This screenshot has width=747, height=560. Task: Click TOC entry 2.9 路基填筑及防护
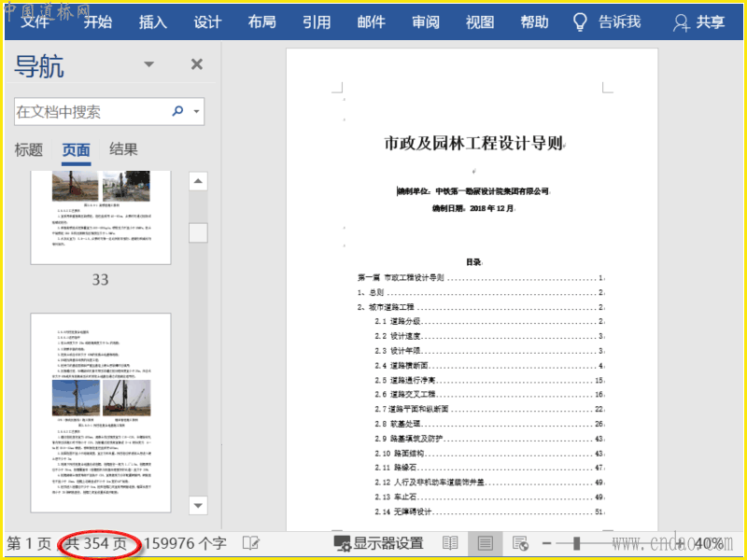pyautogui.click(x=489, y=439)
